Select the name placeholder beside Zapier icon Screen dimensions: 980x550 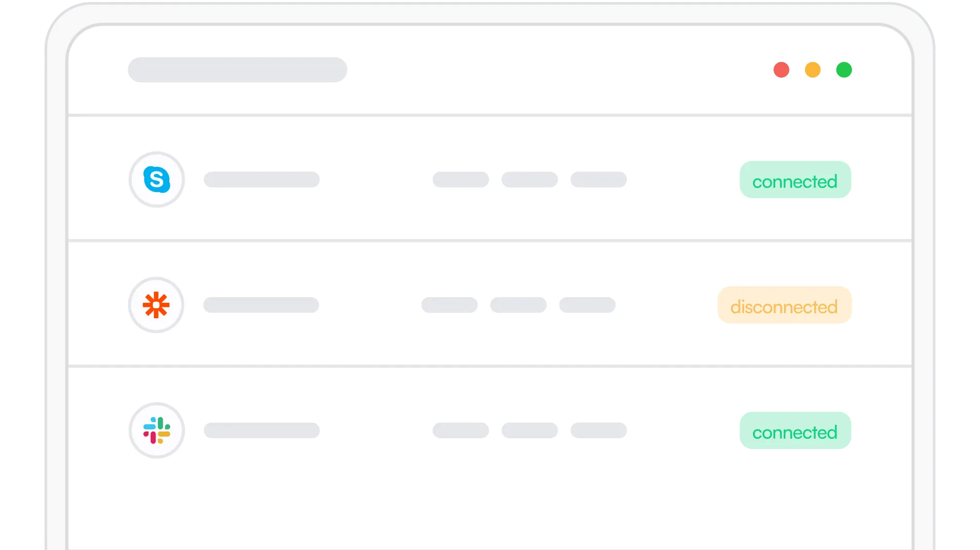coord(261,305)
